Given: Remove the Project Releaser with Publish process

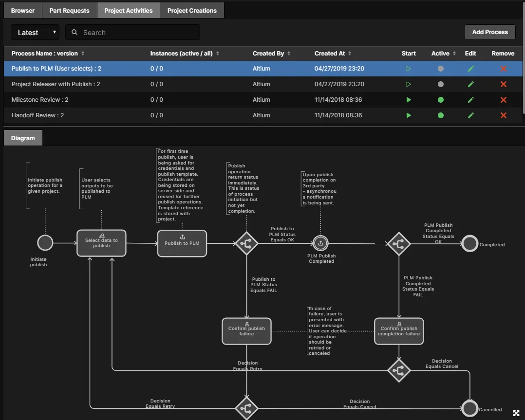Looking at the screenshot, I should click(503, 84).
